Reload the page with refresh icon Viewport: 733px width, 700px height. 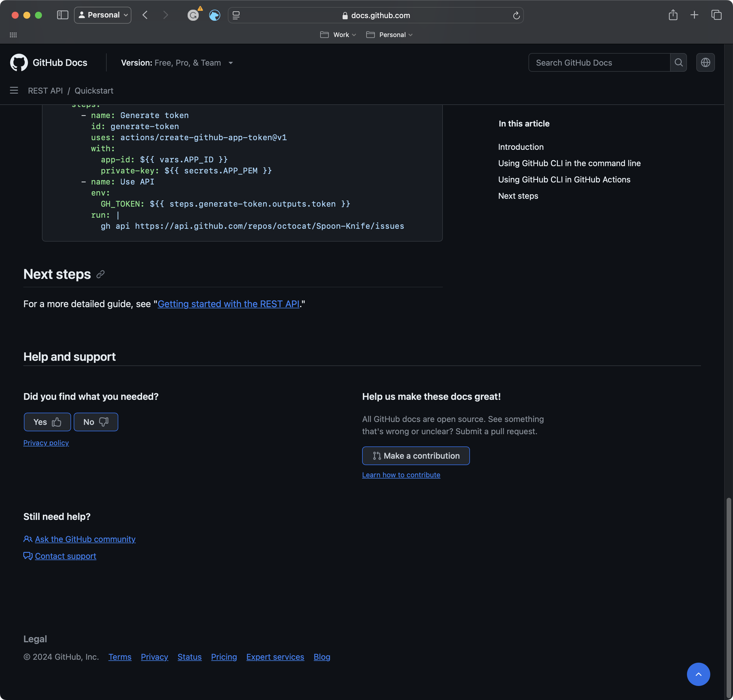pos(516,15)
